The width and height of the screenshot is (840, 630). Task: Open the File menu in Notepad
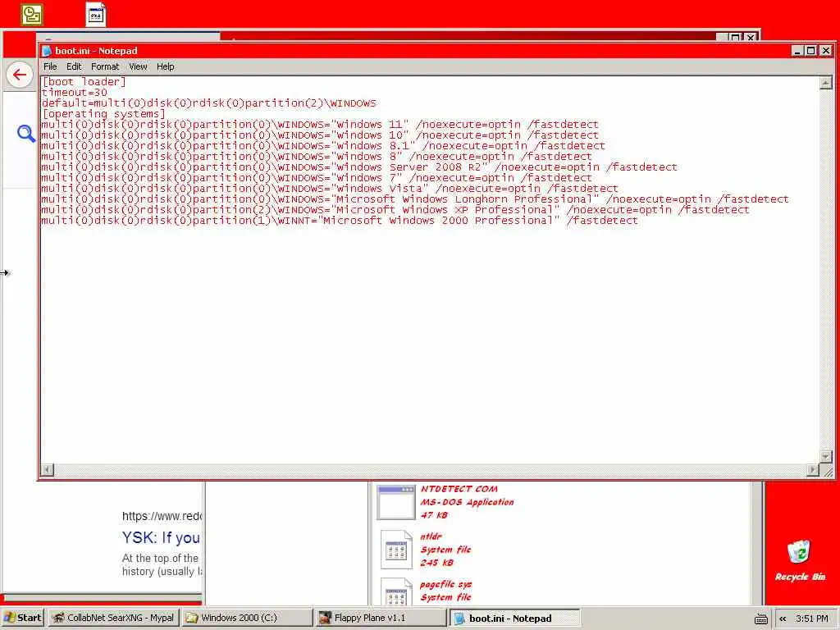(x=50, y=66)
